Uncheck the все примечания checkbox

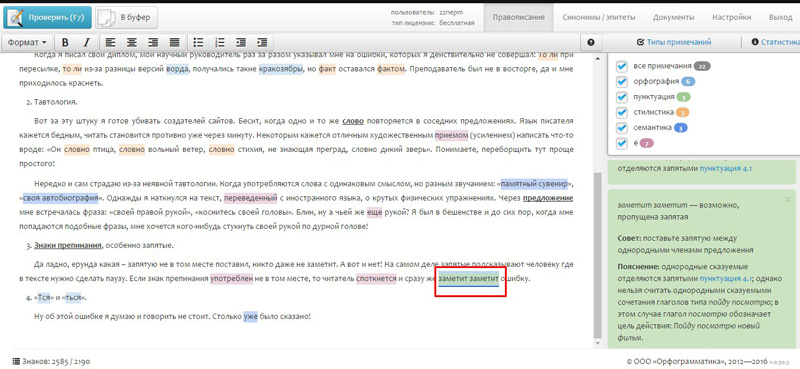(x=621, y=67)
